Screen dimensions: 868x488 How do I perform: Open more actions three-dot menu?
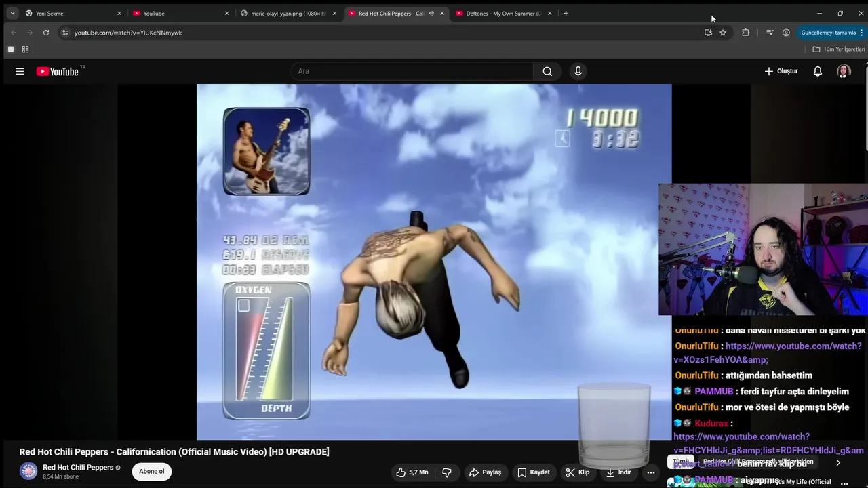[x=651, y=472]
